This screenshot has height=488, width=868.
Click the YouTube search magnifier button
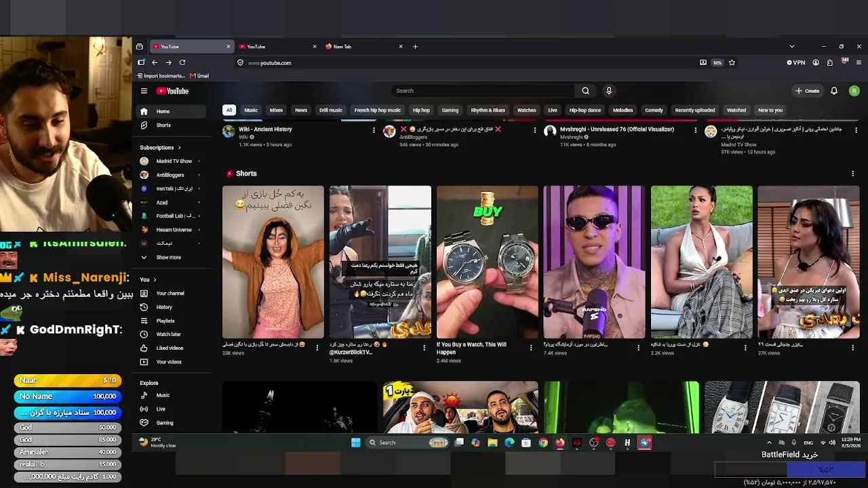[585, 91]
